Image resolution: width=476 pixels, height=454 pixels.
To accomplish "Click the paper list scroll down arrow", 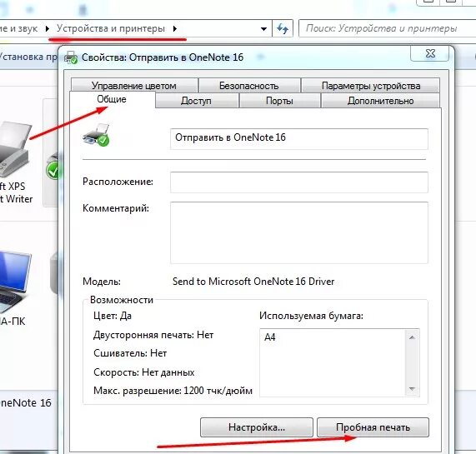I will pos(412,389).
